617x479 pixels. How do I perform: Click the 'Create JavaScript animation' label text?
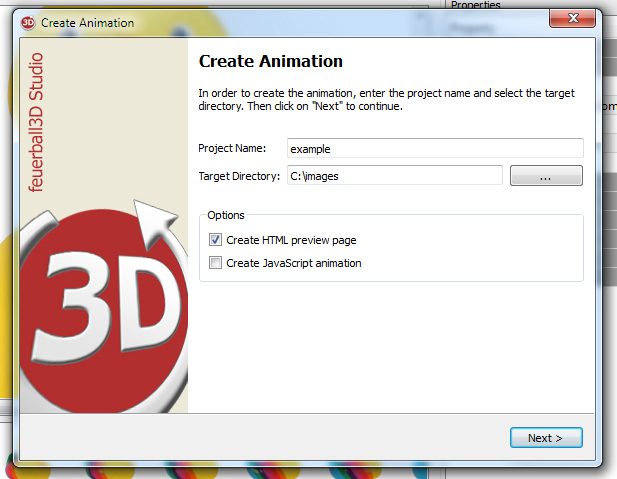click(x=294, y=263)
